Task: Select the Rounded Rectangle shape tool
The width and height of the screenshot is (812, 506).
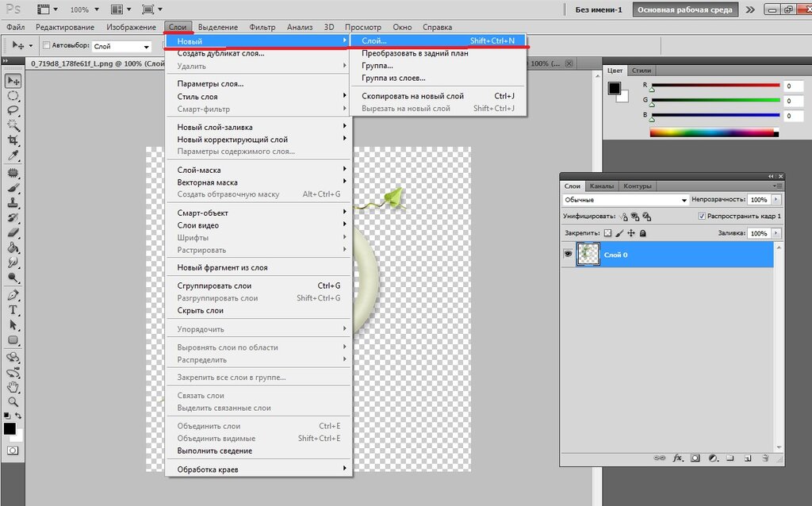Action: pos(13,340)
